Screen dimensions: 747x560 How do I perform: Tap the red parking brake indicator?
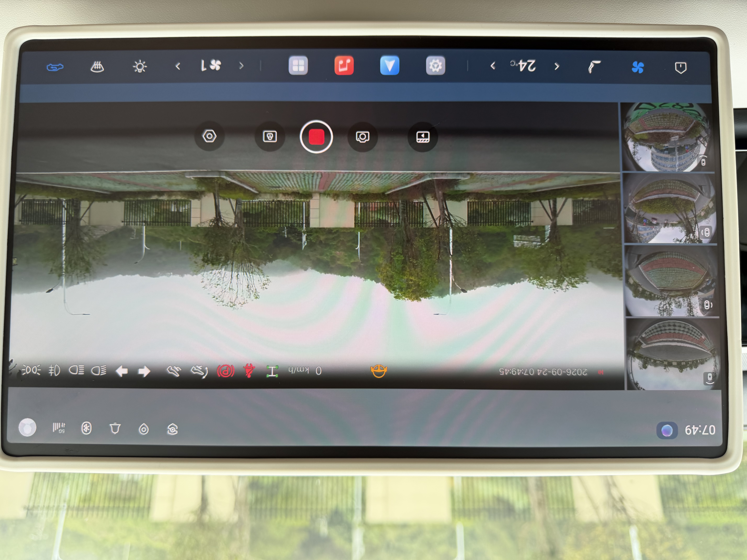(x=226, y=371)
